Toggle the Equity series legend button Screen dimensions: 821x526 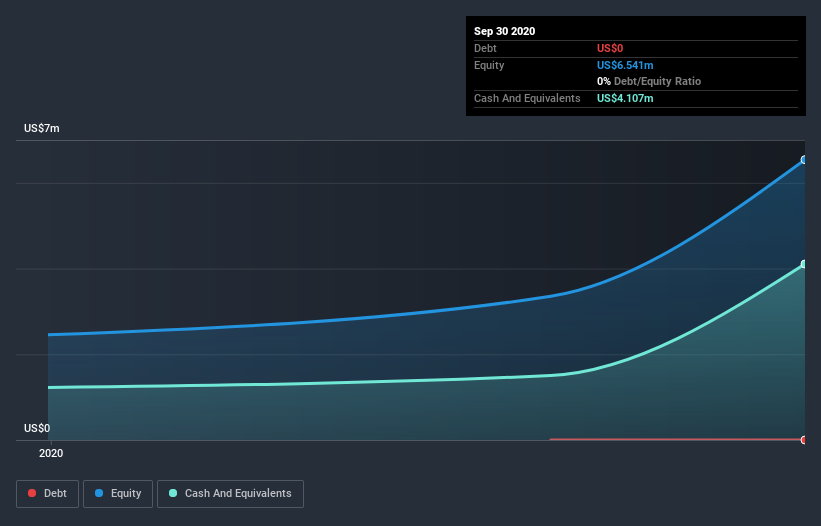[x=118, y=494]
